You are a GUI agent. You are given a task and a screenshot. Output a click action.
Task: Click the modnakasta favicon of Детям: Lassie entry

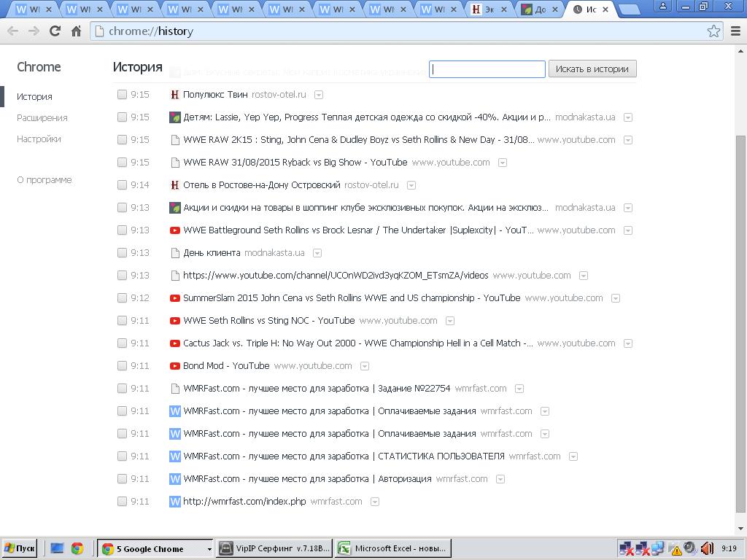point(175,117)
